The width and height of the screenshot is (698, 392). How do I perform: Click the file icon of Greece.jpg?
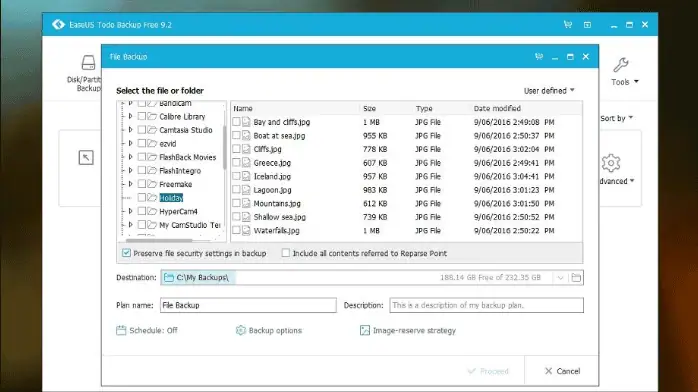click(x=246, y=163)
